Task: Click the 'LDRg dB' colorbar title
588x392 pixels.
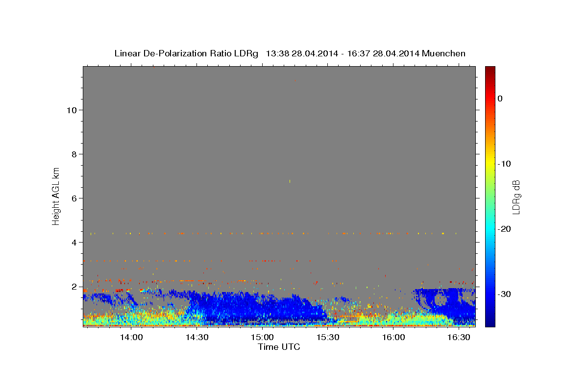Action: [516, 197]
